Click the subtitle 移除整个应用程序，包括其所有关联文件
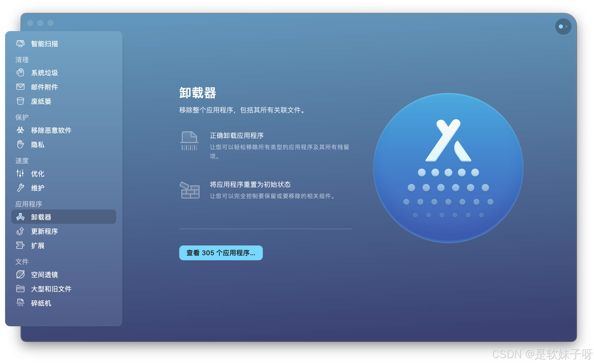The width and height of the screenshot is (594, 364). pos(242,110)
